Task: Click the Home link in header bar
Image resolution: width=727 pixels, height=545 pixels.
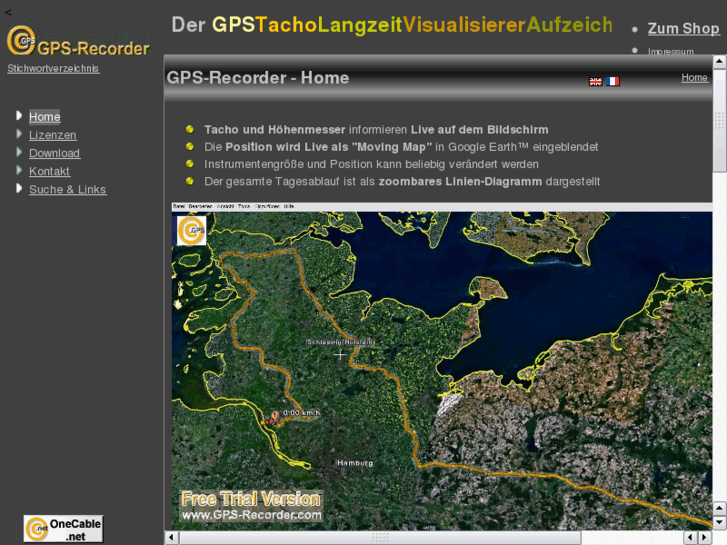Action: [694, 77]
